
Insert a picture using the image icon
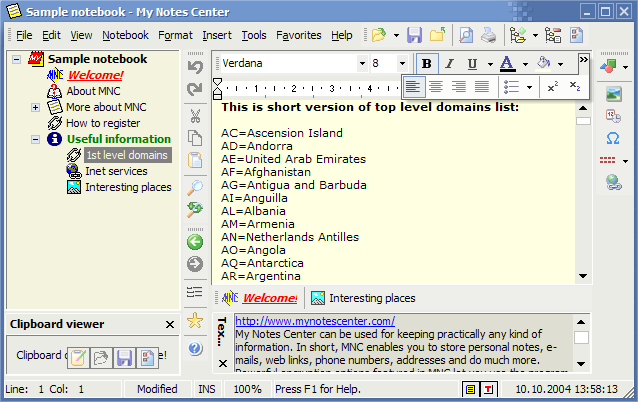(614, 94)
